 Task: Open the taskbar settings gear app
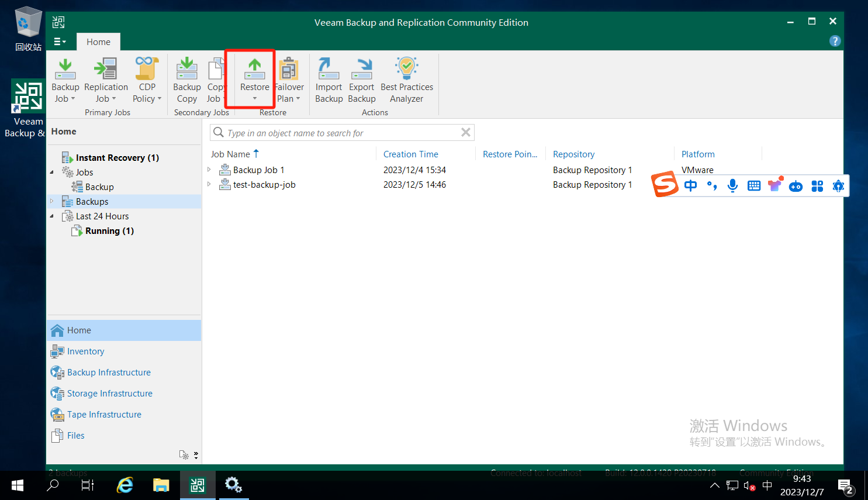(x=234, y=485)
